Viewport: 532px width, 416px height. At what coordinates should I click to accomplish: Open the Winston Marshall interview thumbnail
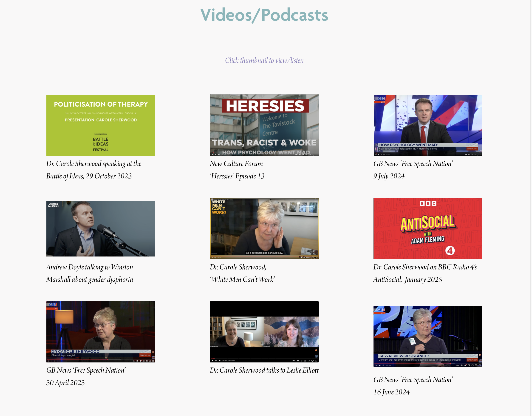click(x=101, y=228)
